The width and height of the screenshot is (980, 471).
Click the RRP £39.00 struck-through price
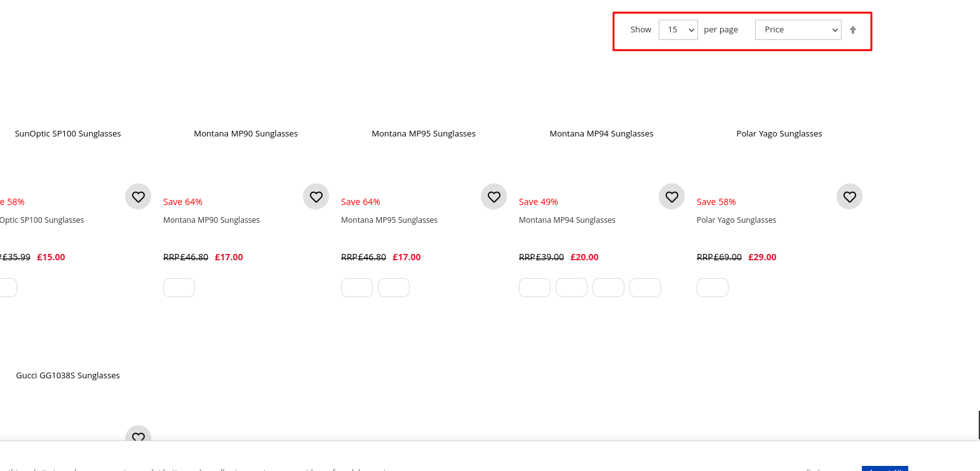pos(541,257)
